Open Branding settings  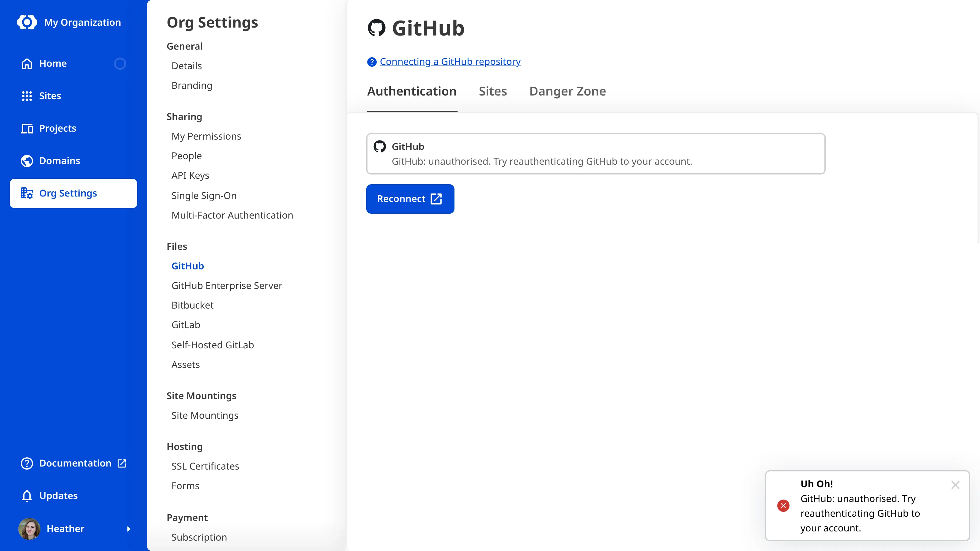192,86
